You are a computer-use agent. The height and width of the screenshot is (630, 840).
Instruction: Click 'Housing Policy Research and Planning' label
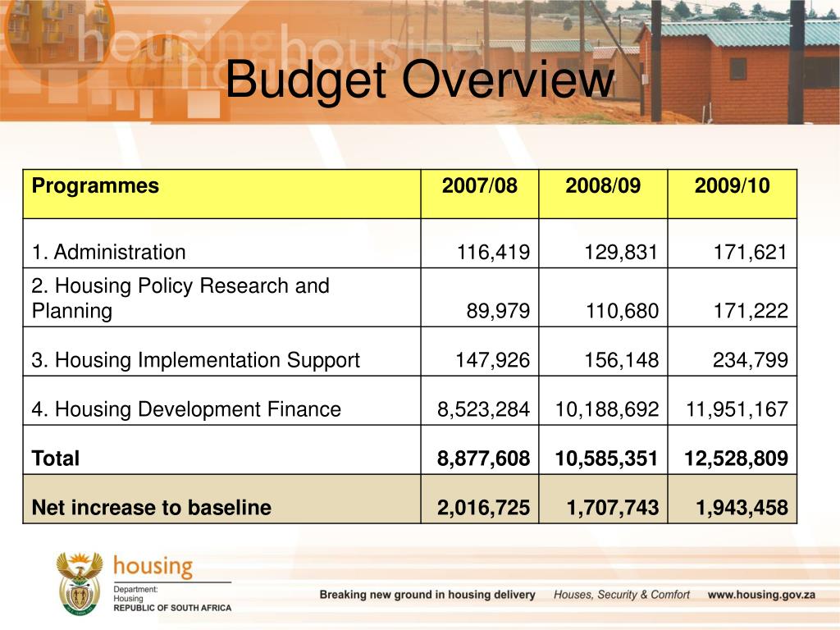[180, 299]
